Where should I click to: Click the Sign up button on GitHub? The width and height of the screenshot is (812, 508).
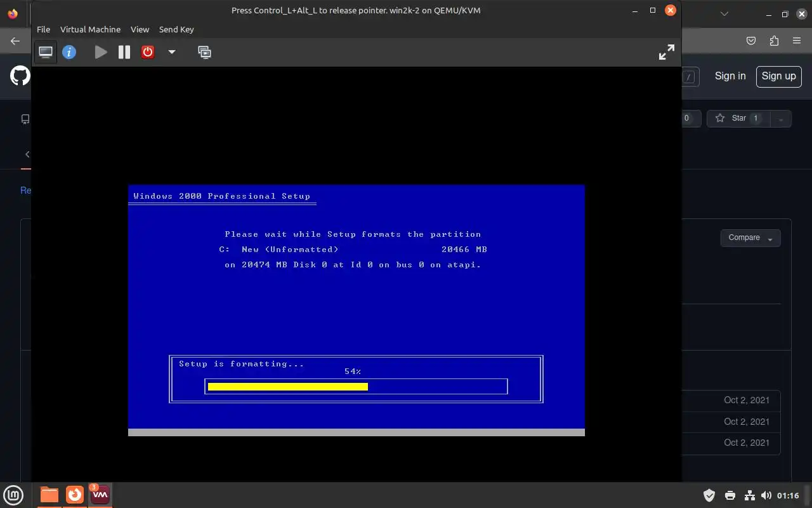click(x=778, y=76)
